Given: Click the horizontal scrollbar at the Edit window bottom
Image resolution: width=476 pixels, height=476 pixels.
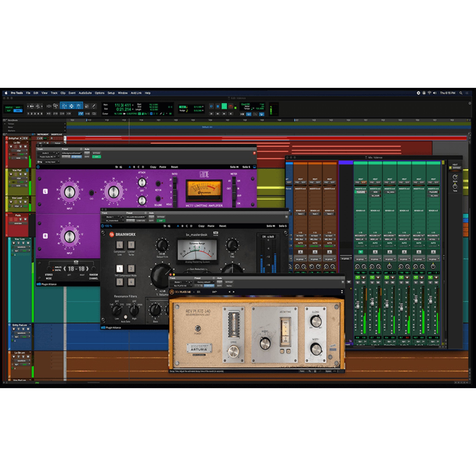Looking at the screenshot, I should click(94, 382).
